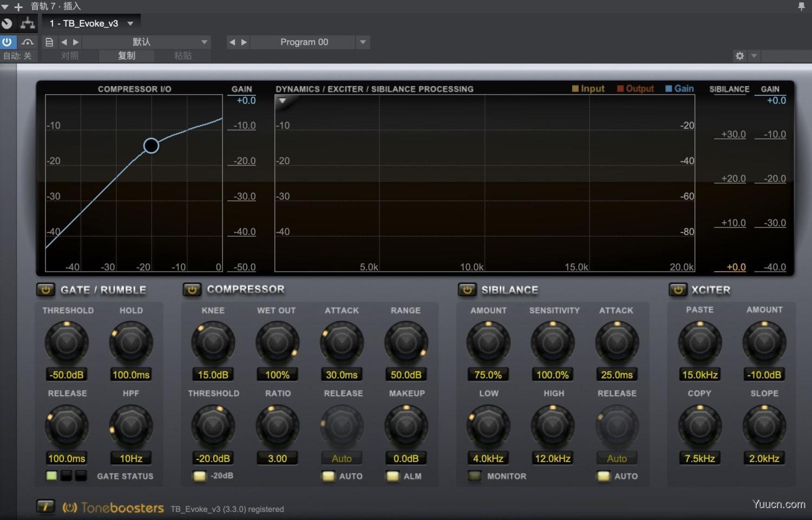Power off the GATE / RUMBLE section

tap(45, 289)
